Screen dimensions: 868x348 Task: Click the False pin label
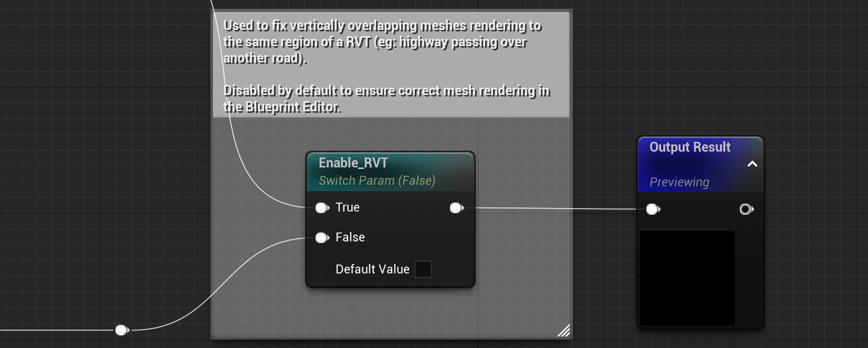(x=350, y=237)
